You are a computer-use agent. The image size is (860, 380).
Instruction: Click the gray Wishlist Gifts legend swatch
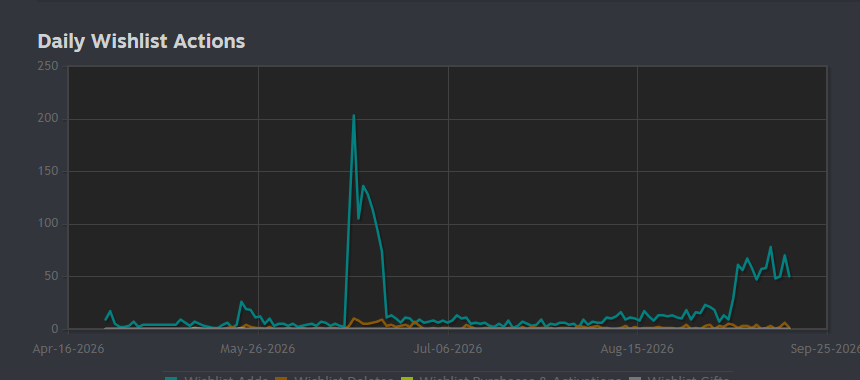tap(635, 378)
